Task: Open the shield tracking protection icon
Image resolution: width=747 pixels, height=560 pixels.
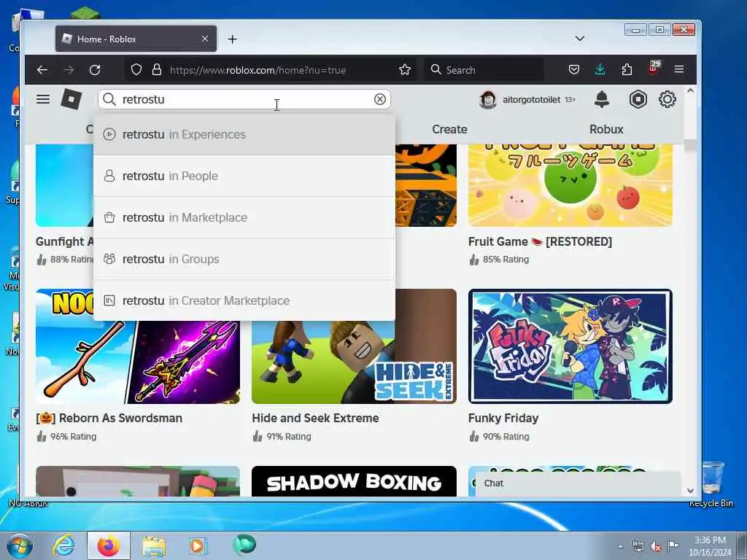Action: click(136, 70)
